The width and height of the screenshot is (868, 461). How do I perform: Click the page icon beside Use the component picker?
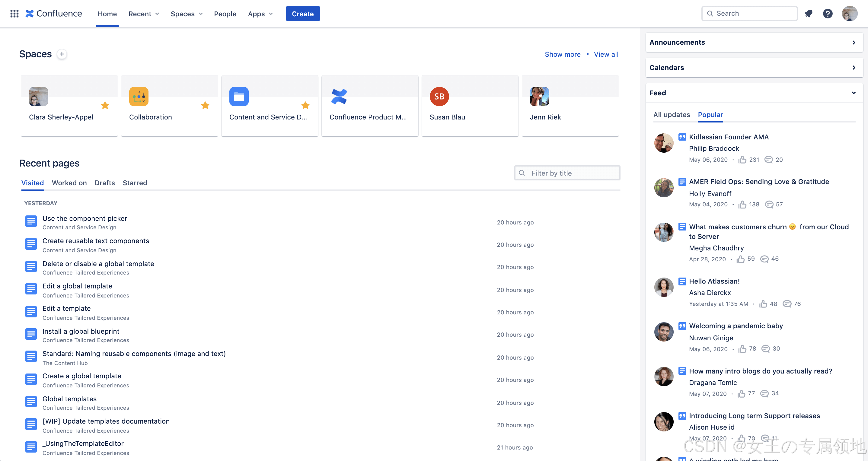pos(31,221)
